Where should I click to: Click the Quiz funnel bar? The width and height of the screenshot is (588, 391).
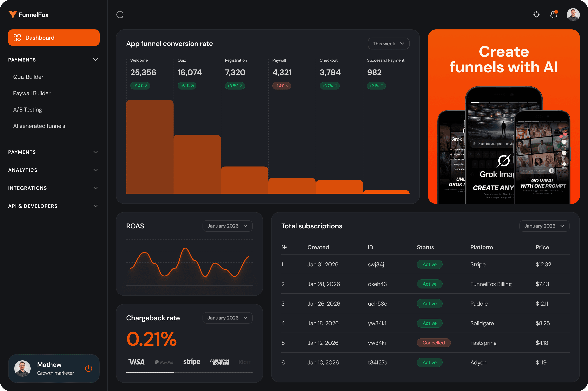(197, 164)
